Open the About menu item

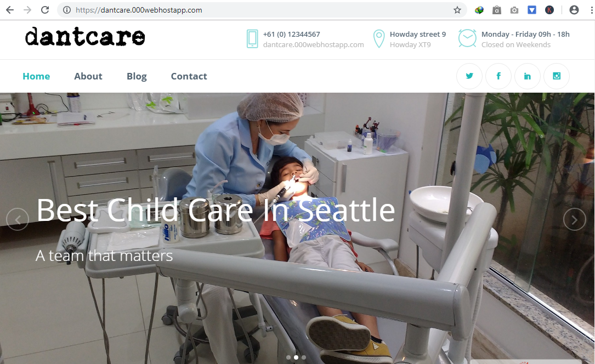(x=88, y=76)
